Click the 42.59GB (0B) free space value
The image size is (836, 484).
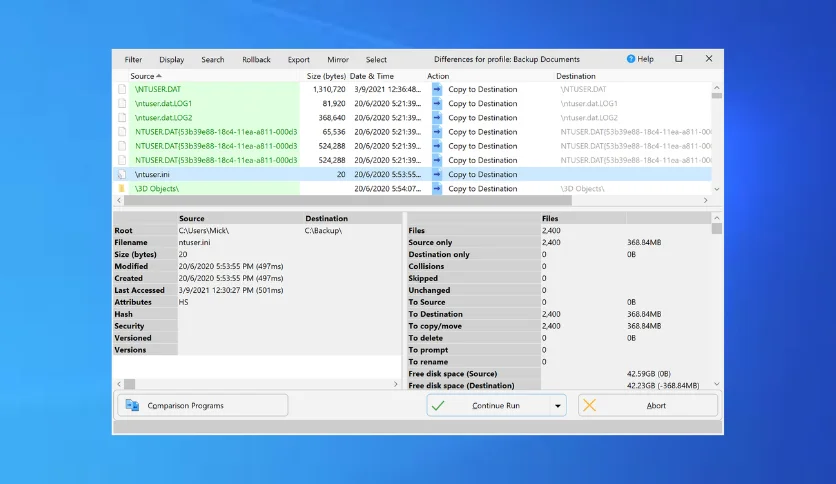(649, 374)
